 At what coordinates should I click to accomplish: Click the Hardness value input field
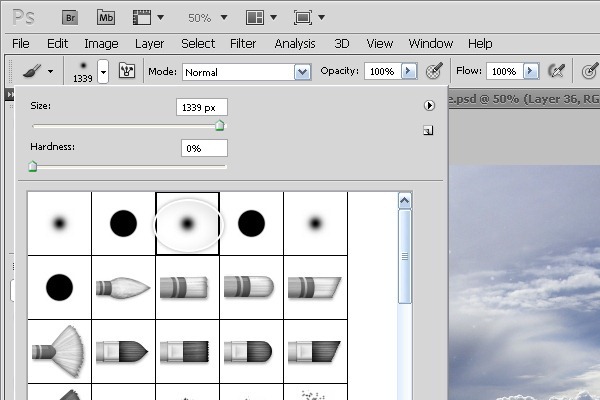204,148
